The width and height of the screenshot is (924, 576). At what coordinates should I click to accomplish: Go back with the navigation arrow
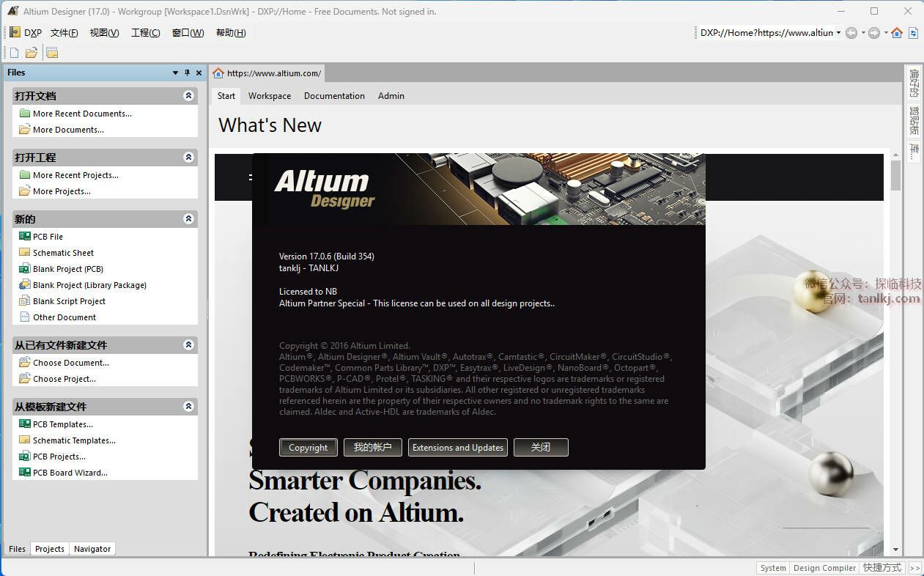pos(851,33)
